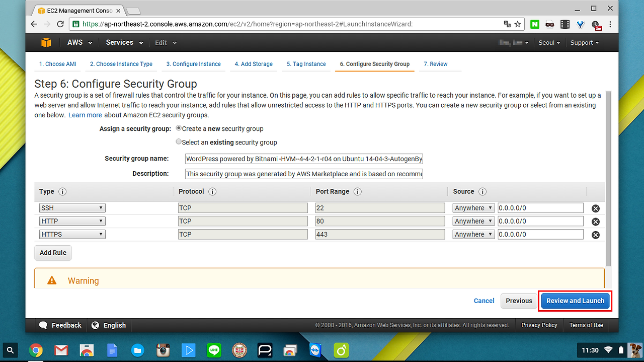644x362 pixels.
Task: Expand the AWS dropdown menu
Action: coord(79,43)
